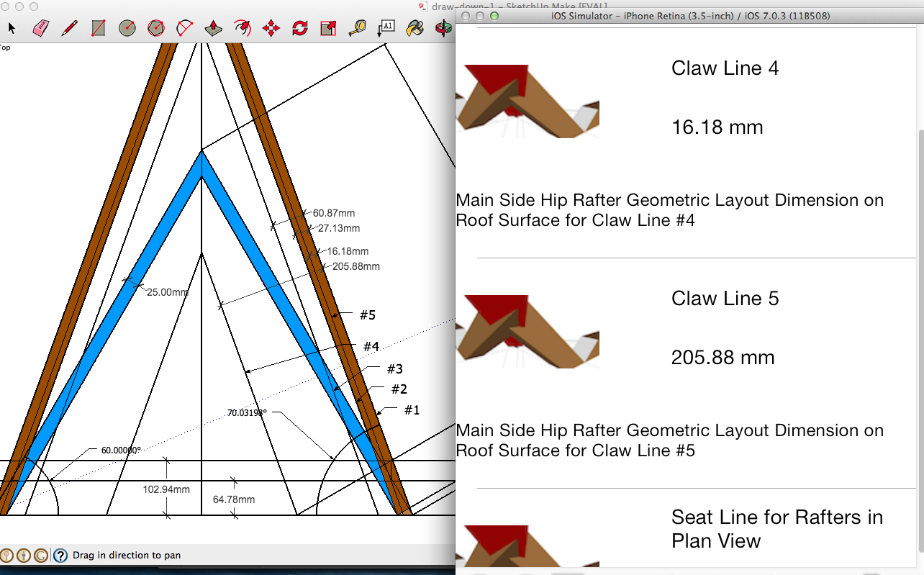Viewport: 924px width, 575px height.
Task: Select the Rectangle drawing tool
Action: pos(98,29)
